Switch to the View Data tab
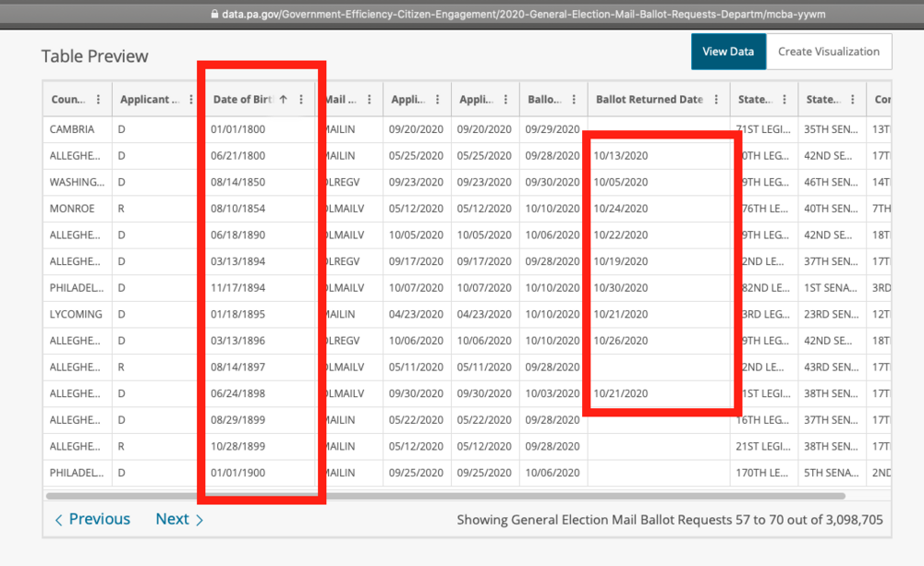This screenshot has height=566, width=924. point(728,52)
